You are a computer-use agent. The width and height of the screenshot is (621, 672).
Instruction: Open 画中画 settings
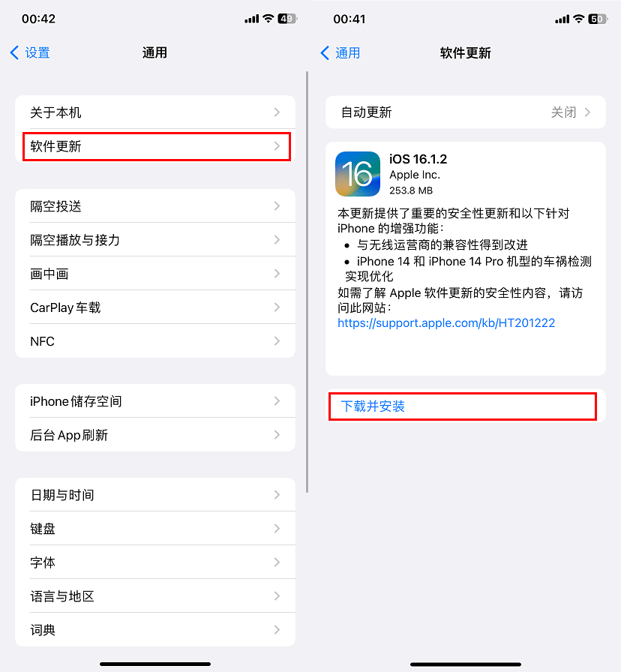[155, 274]
